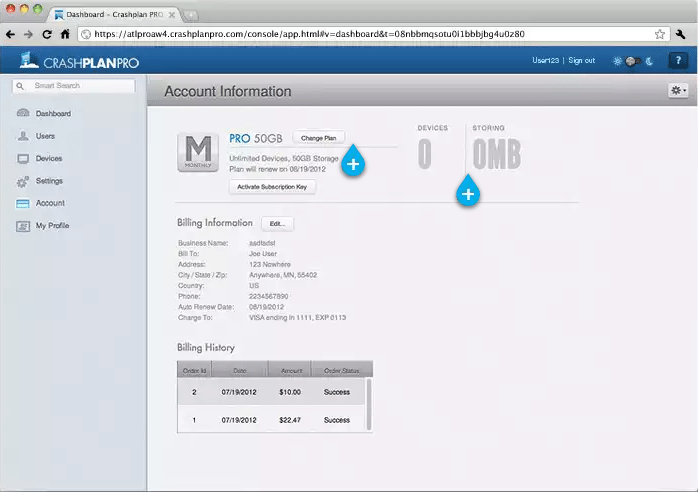The image size is (698, 492).
Task: Open a new browser tab
Action: 190,15
